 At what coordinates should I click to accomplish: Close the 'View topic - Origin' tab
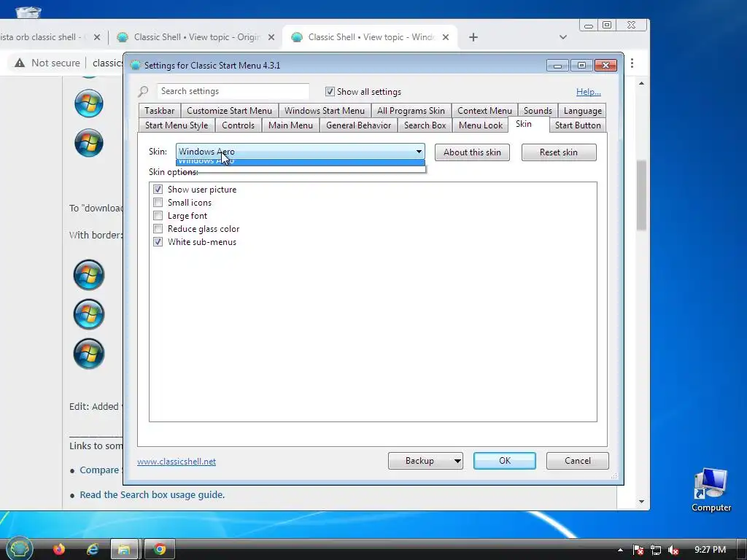tap(271, 37)
